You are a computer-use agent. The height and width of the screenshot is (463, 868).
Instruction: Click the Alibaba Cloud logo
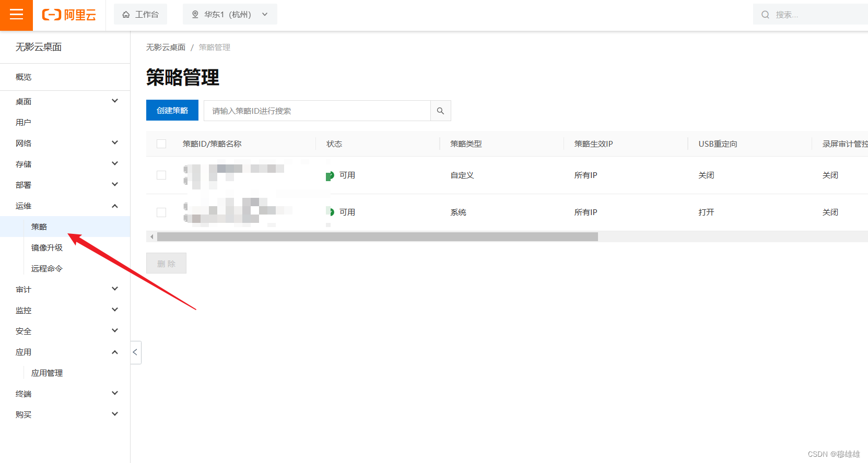point(69,15)
